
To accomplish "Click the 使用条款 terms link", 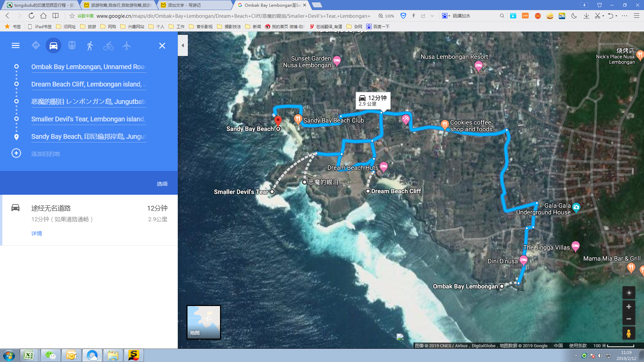I will tap(578, 346).
